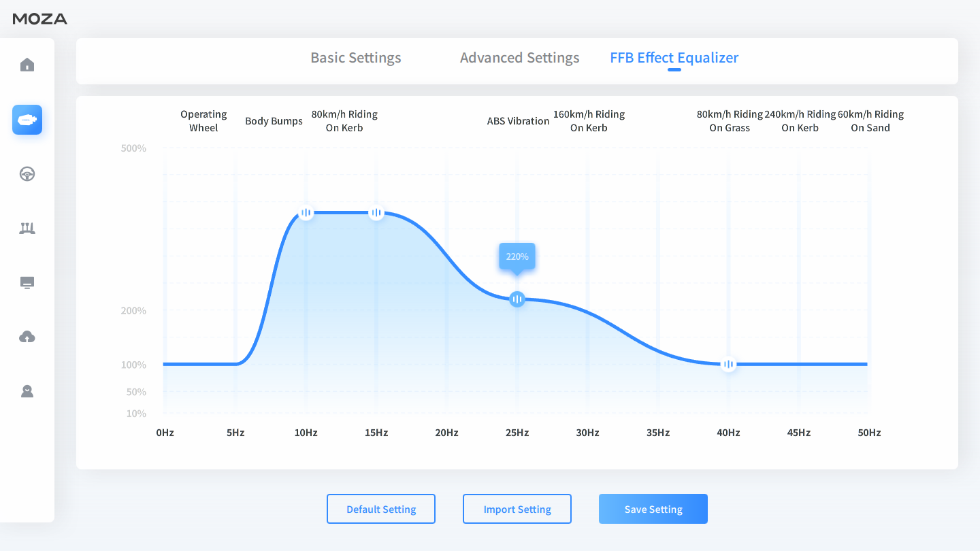Open the pedals settings icon
Image resolution: width=980 pixels, height=551 pixels.
[27, 229]
